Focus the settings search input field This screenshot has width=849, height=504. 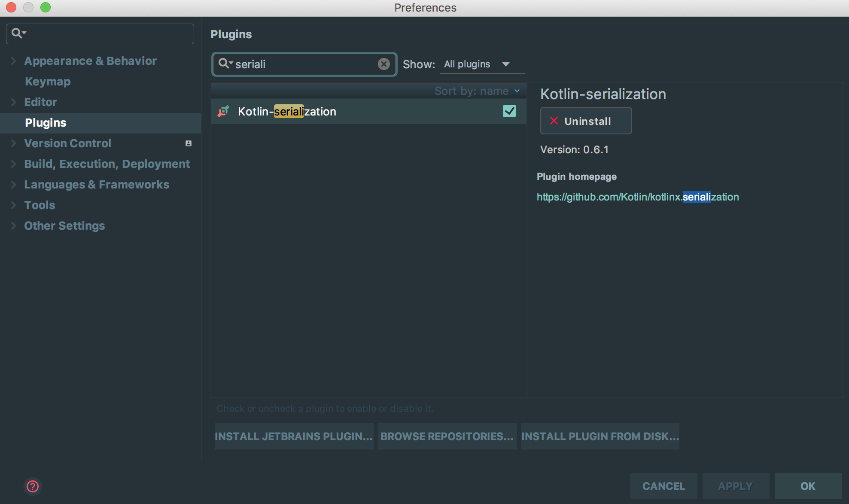coord(100,33)
